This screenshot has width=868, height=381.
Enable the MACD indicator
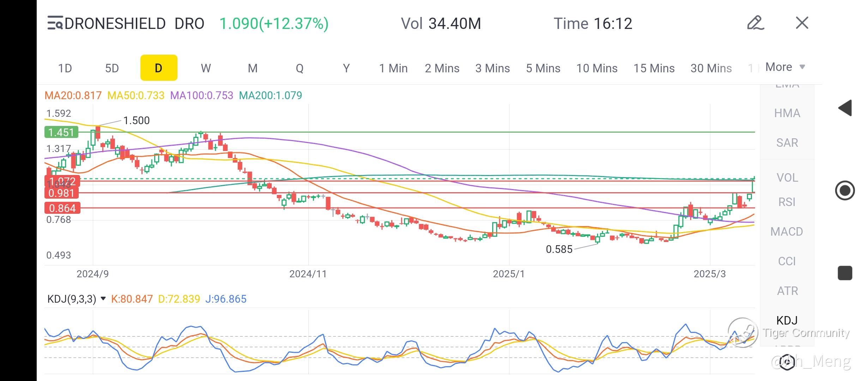[787, 232]
